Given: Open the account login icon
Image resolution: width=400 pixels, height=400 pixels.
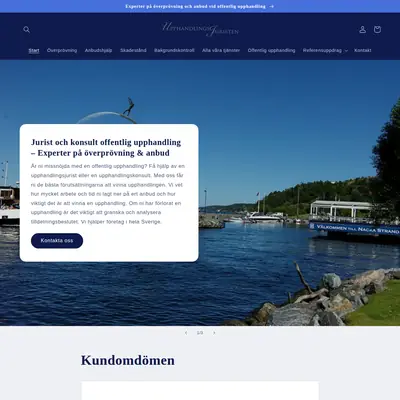Looking at the screenshot, I should point(362,30).
